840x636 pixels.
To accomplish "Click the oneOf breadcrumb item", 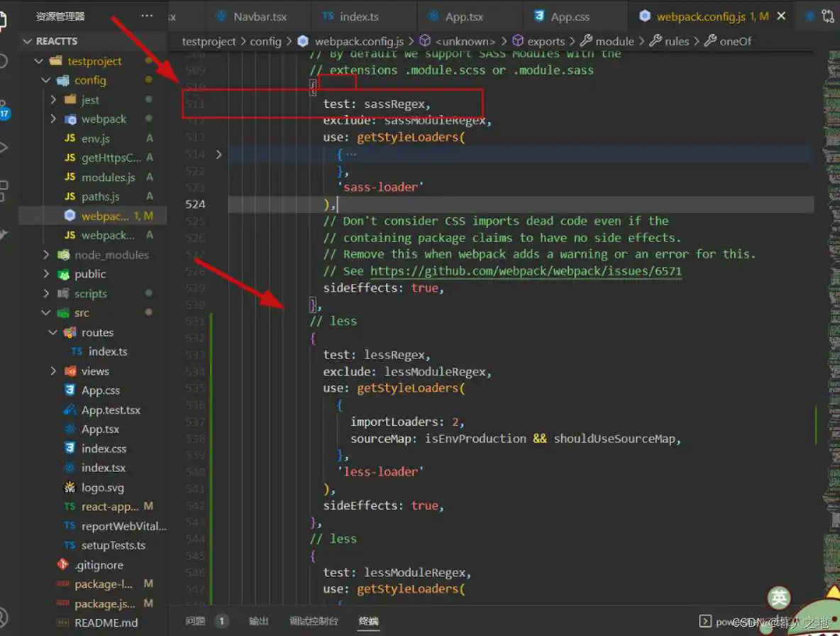I will [x=734, y=41].
